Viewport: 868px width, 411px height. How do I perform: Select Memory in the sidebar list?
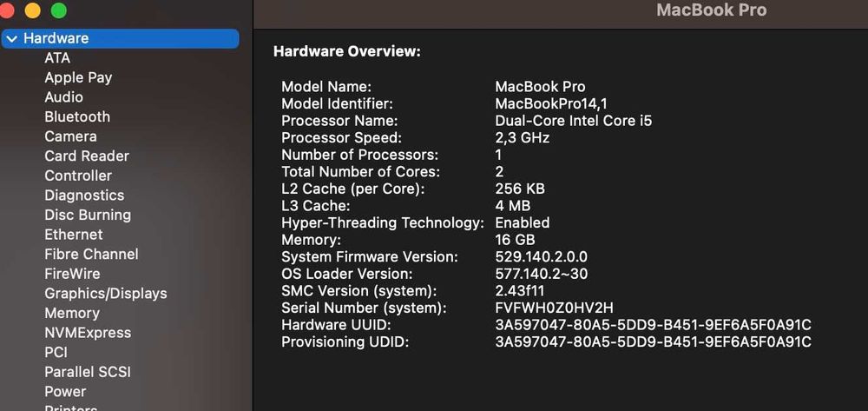[x=72, y=313]
